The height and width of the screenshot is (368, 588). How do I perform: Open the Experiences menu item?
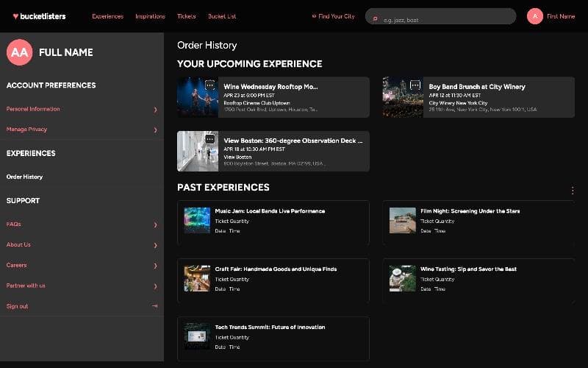(x=107, y=16)
